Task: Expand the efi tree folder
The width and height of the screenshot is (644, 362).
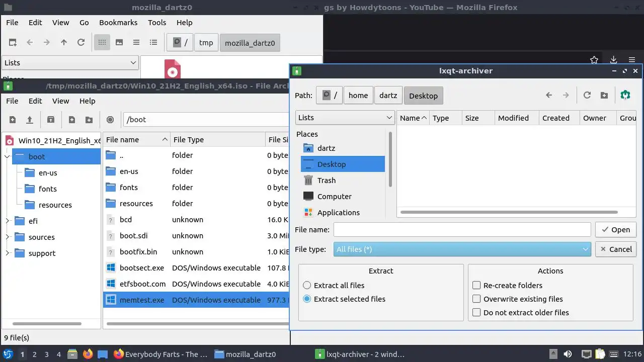Action: [x=8, y=221]
